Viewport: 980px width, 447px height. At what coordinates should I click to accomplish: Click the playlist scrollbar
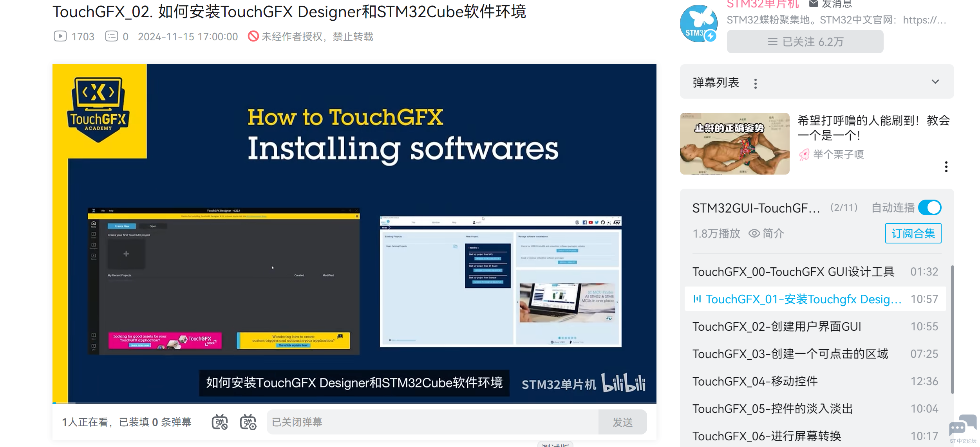[x=952, y=330]
